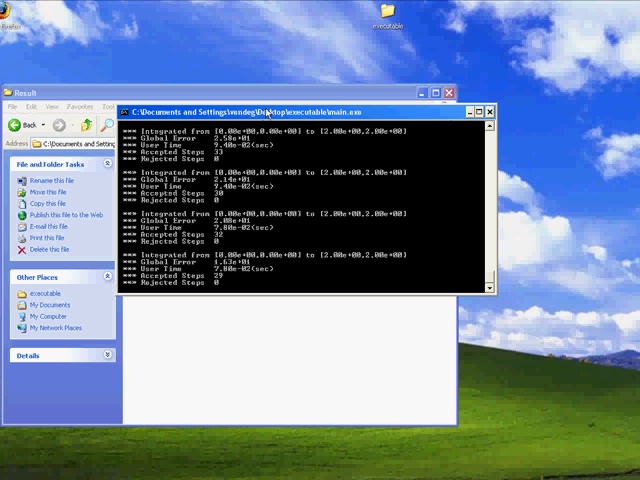The width and height of the screenshot is (640, 480).
Task: Print this file link
Action: pyautogui.click(x=47, y=238)
